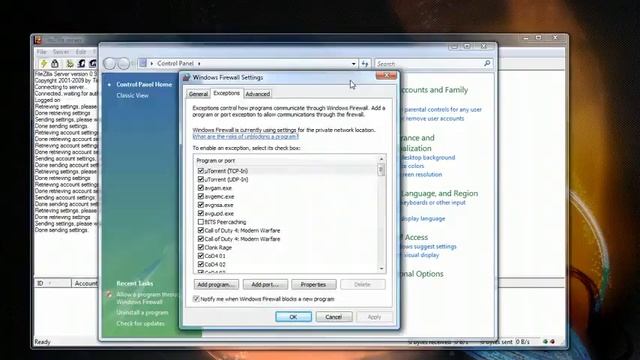
Task: Uncheck the Clonk Rage exception
Action: tap(200, 247)
